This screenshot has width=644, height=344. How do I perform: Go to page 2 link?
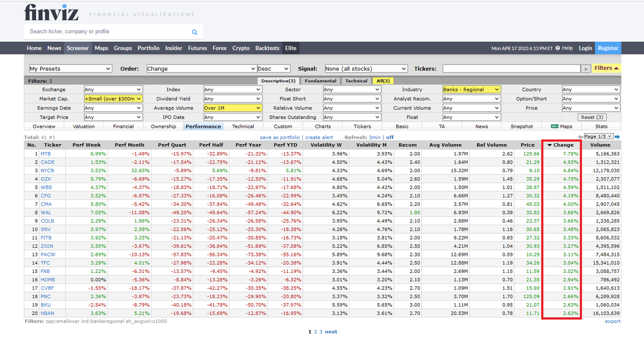coord(315,332)
